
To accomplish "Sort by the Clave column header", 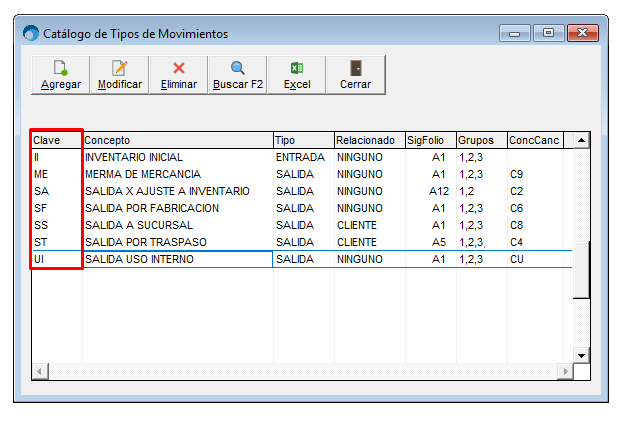I will click(x=57, y=140).
